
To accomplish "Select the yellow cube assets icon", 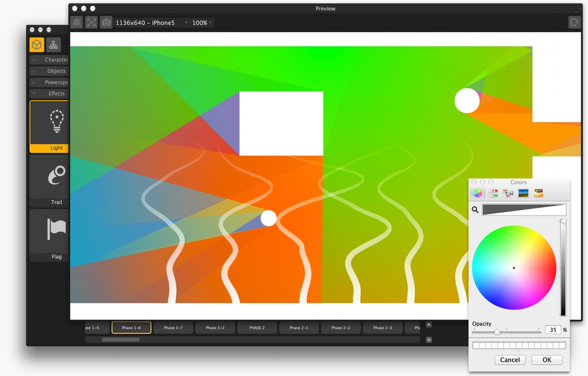I will 36,45.
